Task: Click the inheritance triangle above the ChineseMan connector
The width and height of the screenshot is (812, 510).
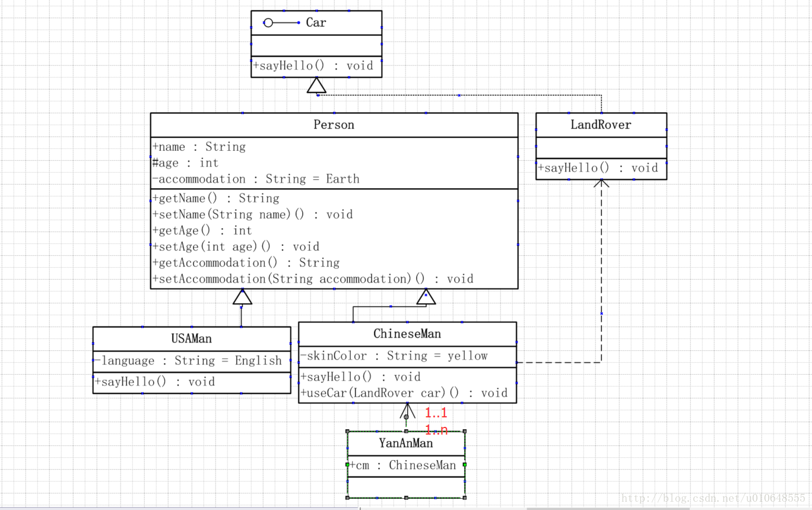Action: coord(426,296)
